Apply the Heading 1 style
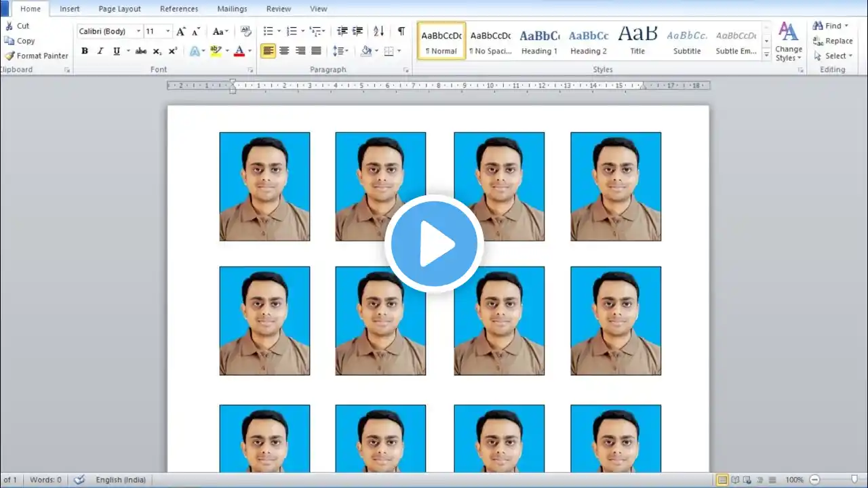The height and width of the screenshot is (488, 868). coord(539,41)
